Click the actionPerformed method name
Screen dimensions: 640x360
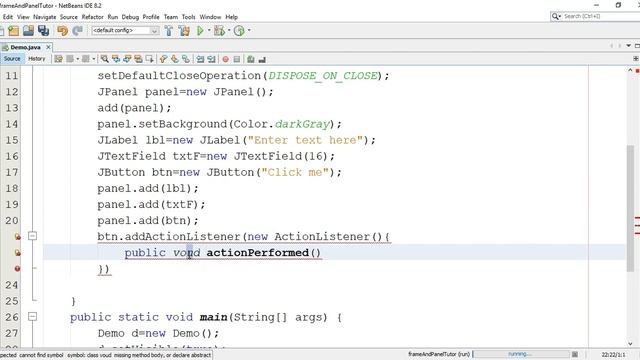[x=258, y=253]
